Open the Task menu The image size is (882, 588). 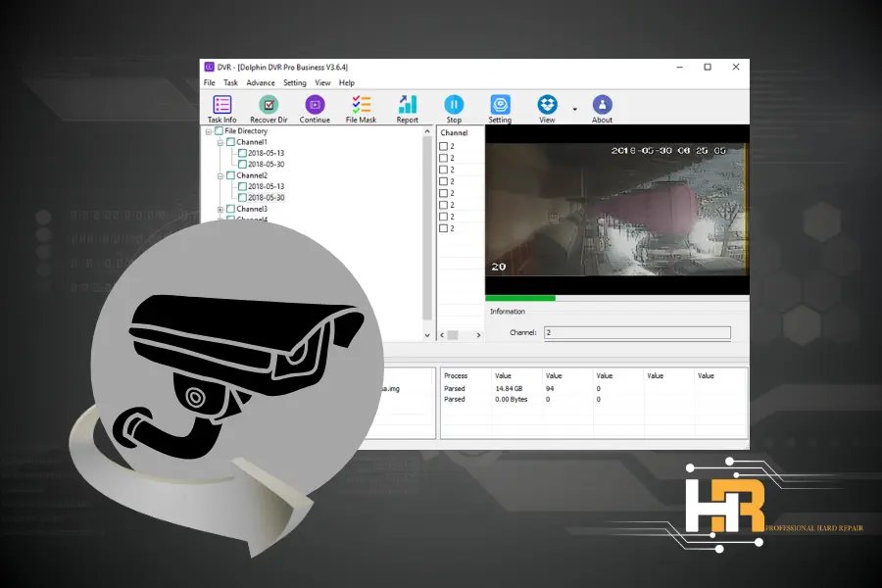click(x=230, y=82)
